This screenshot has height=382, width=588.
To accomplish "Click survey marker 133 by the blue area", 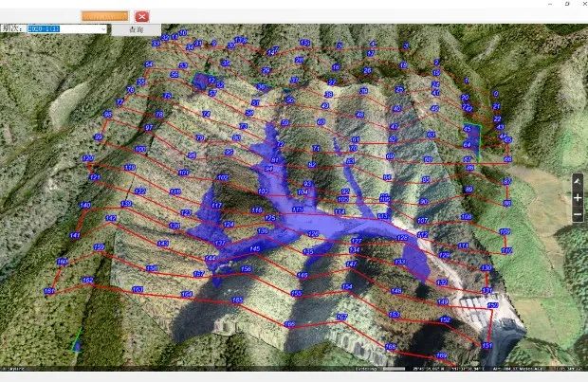I will tap(399, 262).
